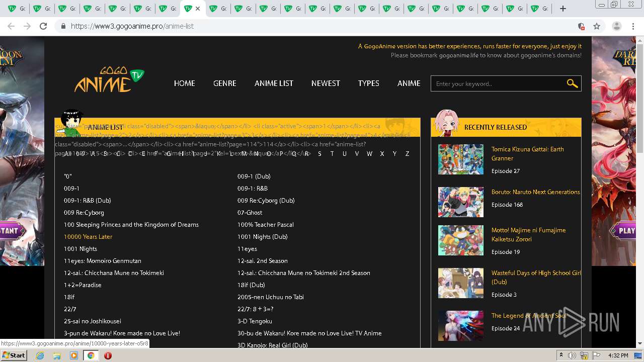The width and height of the screenshot is (644, 362).
Task: Show hidden tray icons arrow
Action: [561, 355]
